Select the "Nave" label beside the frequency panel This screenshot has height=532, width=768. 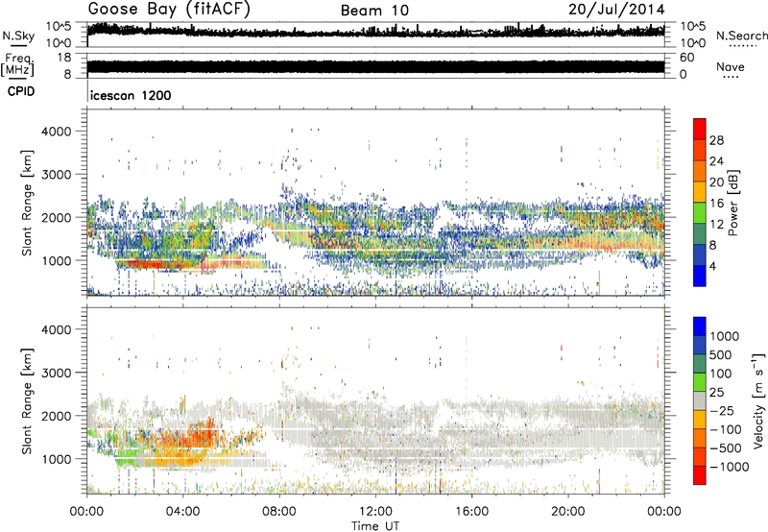coord(730,66)
